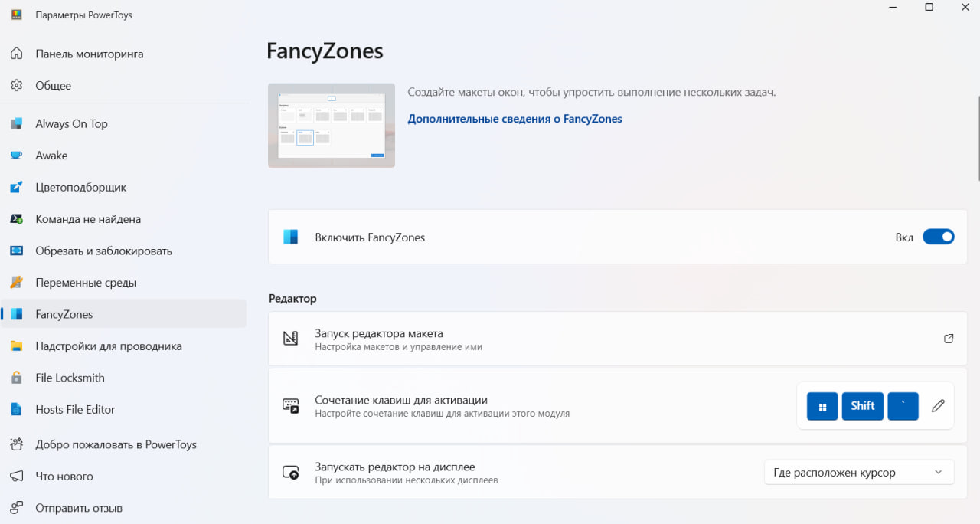The width and height of the screenshot is (980, 524).
Task: Click the File Locksmith padlock icon
Action: coord(16,378)
